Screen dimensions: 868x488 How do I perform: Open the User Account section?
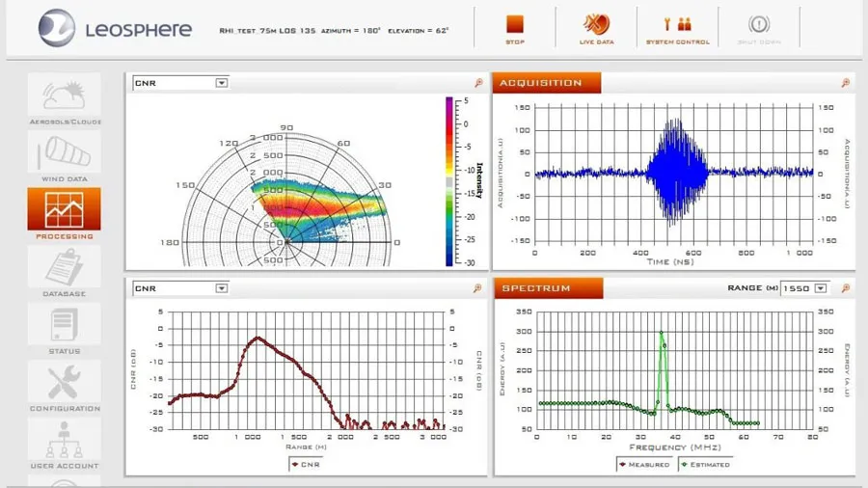click(x=65, y=440)
